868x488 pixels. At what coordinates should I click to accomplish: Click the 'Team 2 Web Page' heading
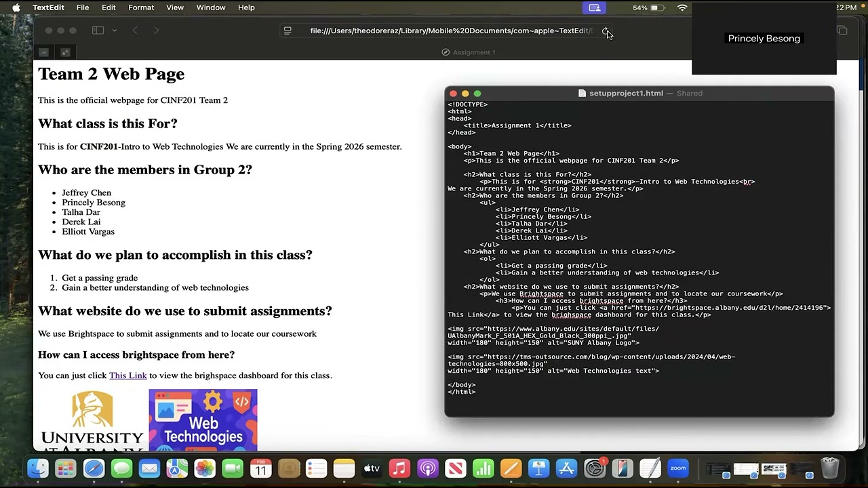pyautogui.click(x=111, y=74)
